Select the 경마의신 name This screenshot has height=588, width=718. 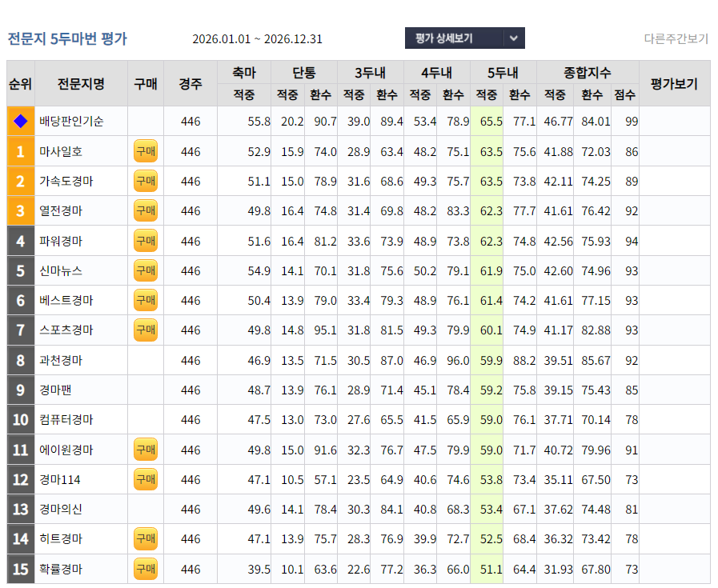pos(61,510)
